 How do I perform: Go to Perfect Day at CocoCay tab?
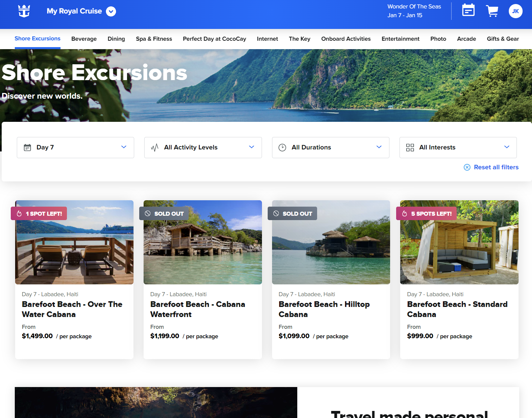coord(214,39)
